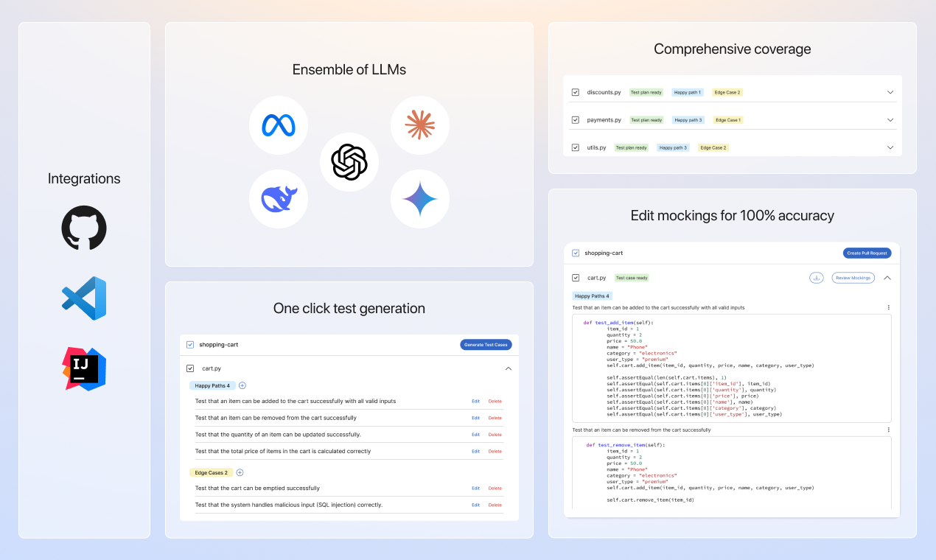Image resolution: width=936 pixels, height=560 pixels.
Task: Select the Gemini sparkle logo
Action: [x=420, y=199]
